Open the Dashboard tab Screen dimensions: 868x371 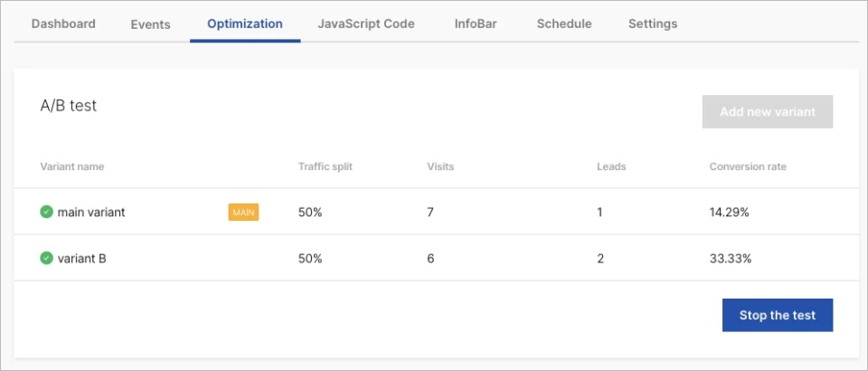pos(63,24)
